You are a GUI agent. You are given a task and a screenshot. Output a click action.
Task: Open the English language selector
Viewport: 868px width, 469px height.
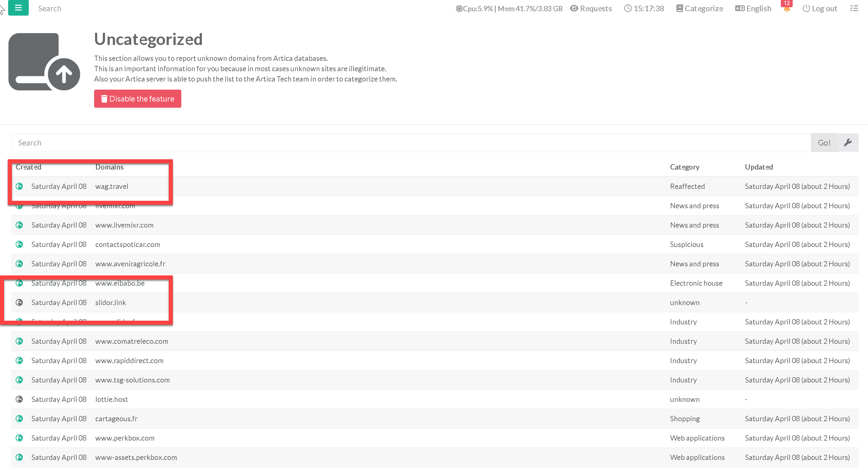pyautogui.click(x=753, y=8)
